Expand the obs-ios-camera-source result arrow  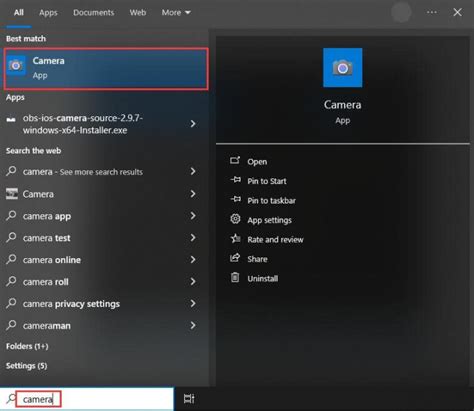pos(193,124)
